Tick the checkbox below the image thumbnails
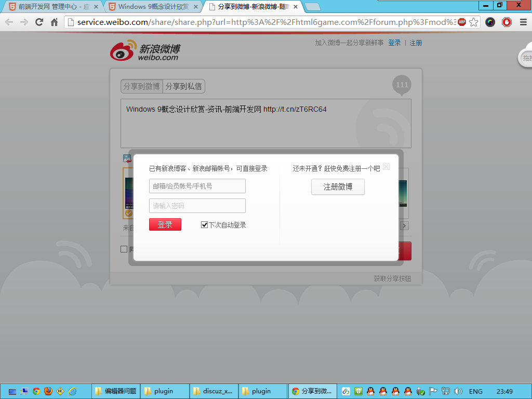The height and width of the screenshot is (399, 532). (x=124, y=249)
